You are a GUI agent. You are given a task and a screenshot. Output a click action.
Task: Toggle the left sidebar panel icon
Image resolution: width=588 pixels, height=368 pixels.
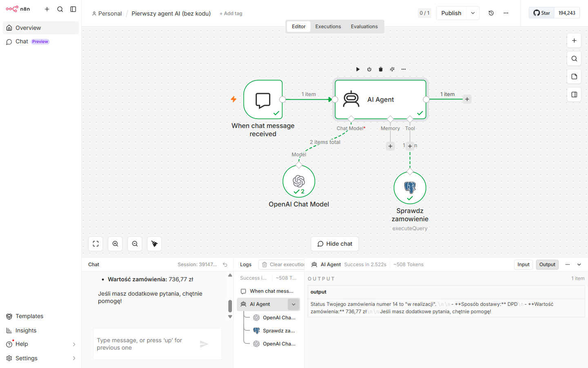click(x=73, y=9)
